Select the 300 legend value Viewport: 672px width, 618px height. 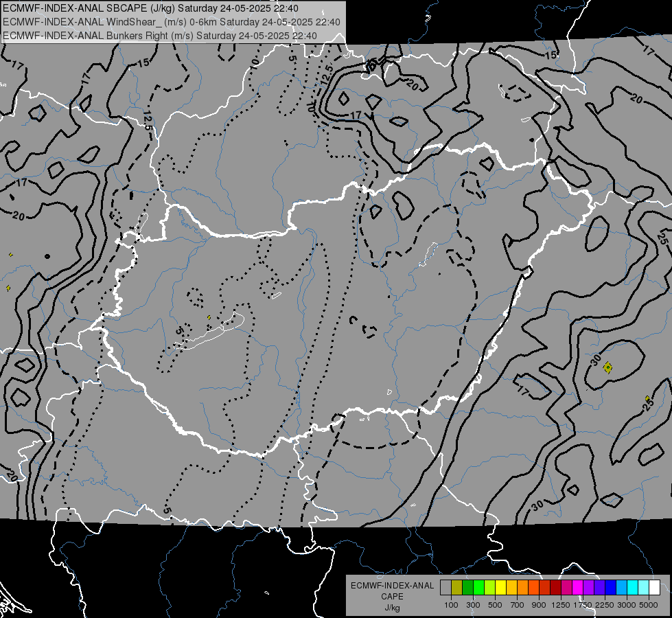click(473, 605)
